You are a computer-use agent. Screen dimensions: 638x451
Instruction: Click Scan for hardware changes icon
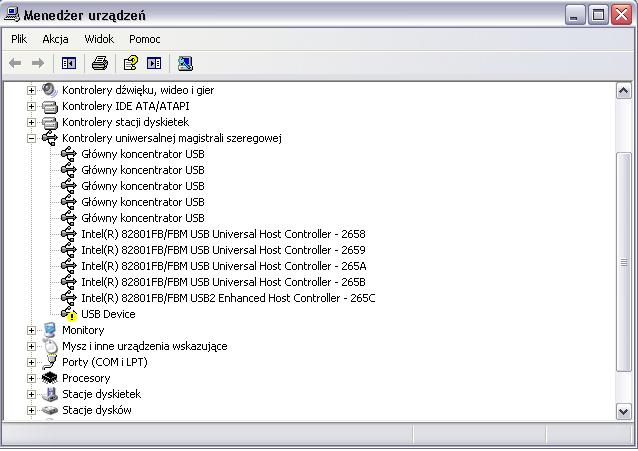[x=185, y=63]
